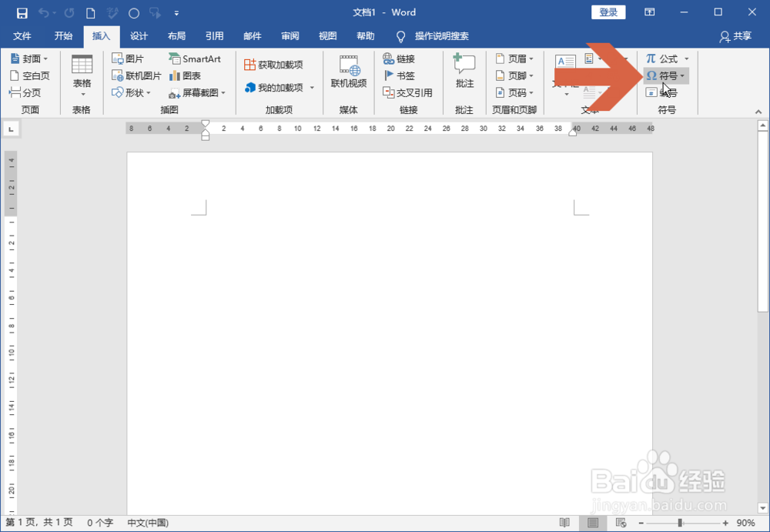Click the 共享 share button
Viewport: 770px width, 532px height.
[740, 35]
